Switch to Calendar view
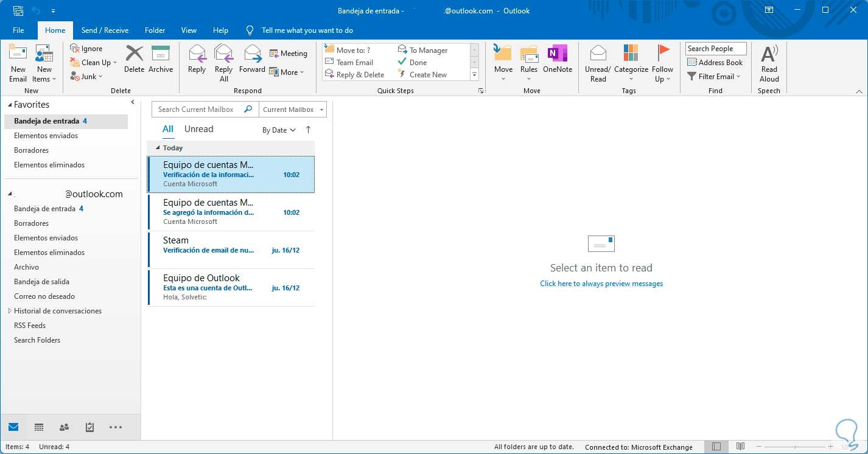 click(39, 427)
